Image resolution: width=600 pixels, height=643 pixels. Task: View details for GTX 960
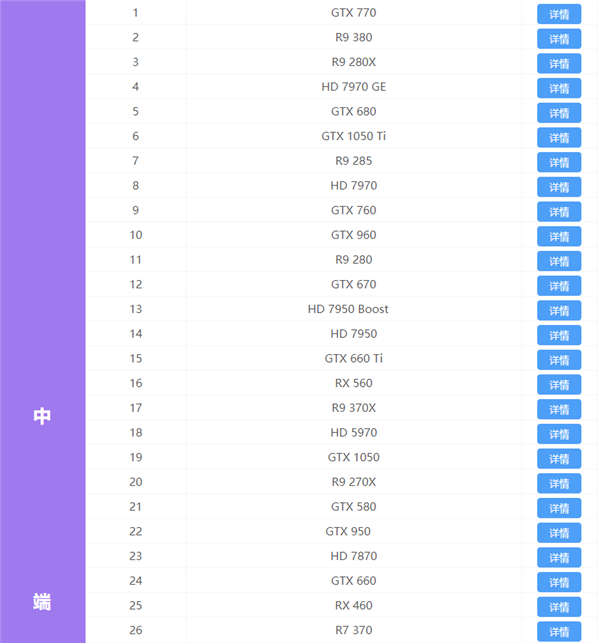tap(559, 236)
